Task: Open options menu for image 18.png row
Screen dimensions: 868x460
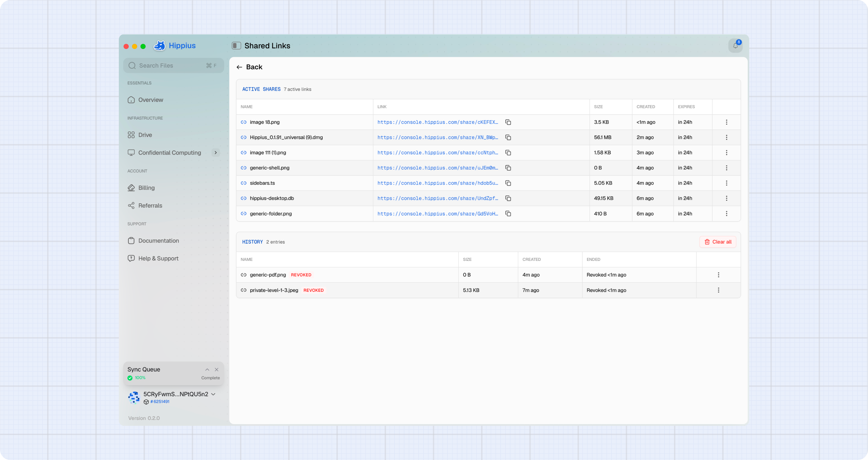Action: [727, 122]
